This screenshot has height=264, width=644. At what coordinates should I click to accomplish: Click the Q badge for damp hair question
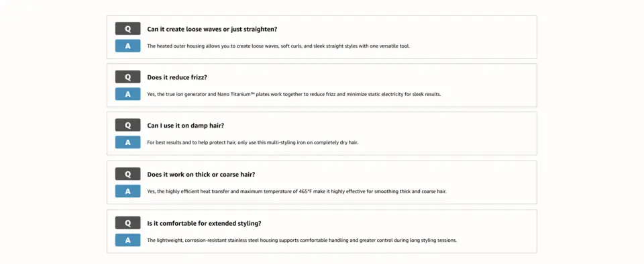pyautogui.click(x=127, y=126)
